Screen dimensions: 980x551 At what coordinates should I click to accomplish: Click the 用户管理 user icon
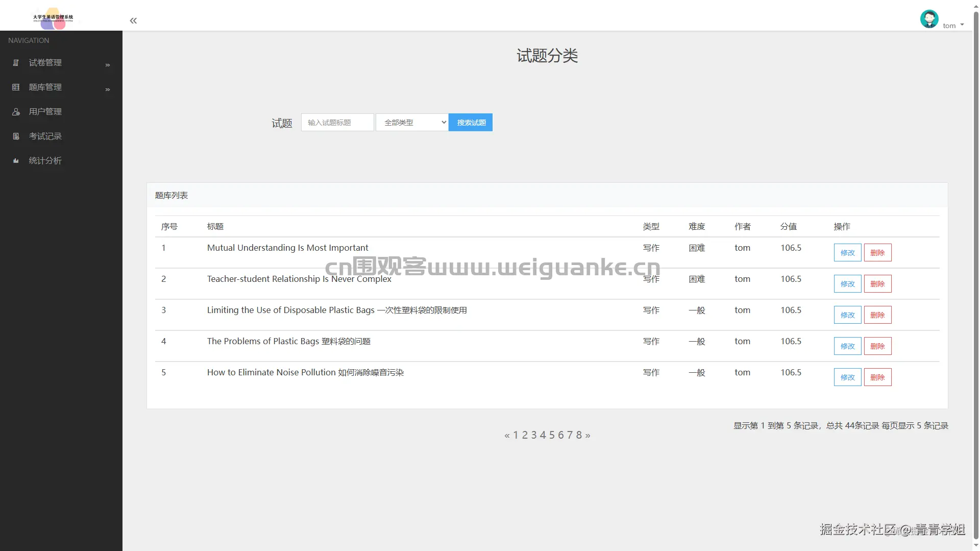coord(16,111)
